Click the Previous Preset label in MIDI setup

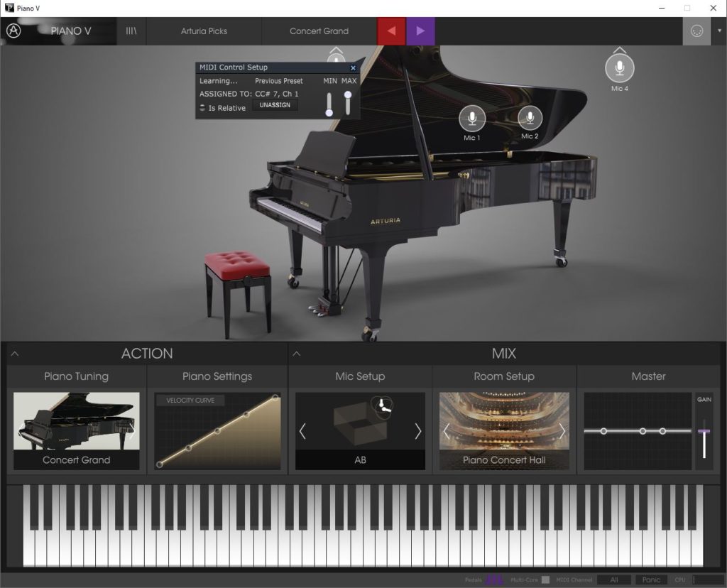278,81
